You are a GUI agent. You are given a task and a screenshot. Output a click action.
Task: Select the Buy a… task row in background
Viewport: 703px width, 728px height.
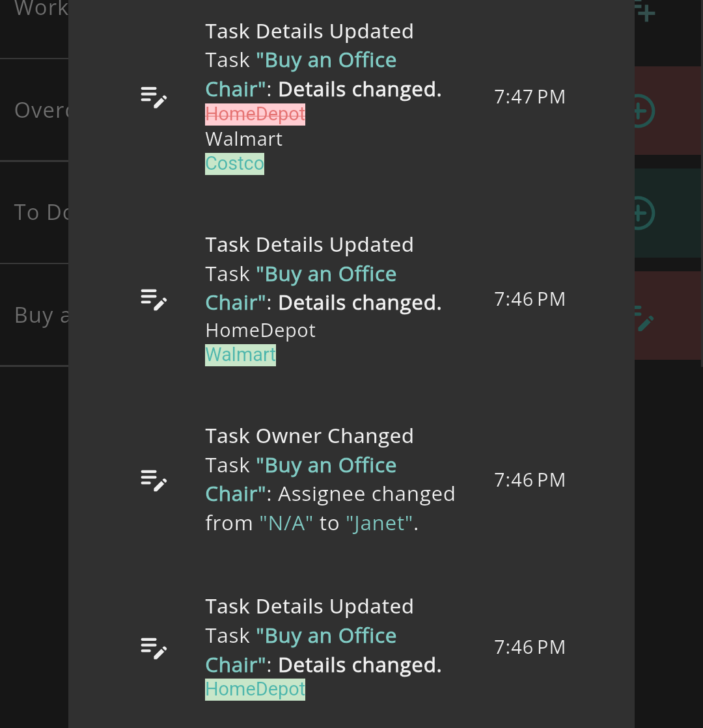(x=34, y=316)
